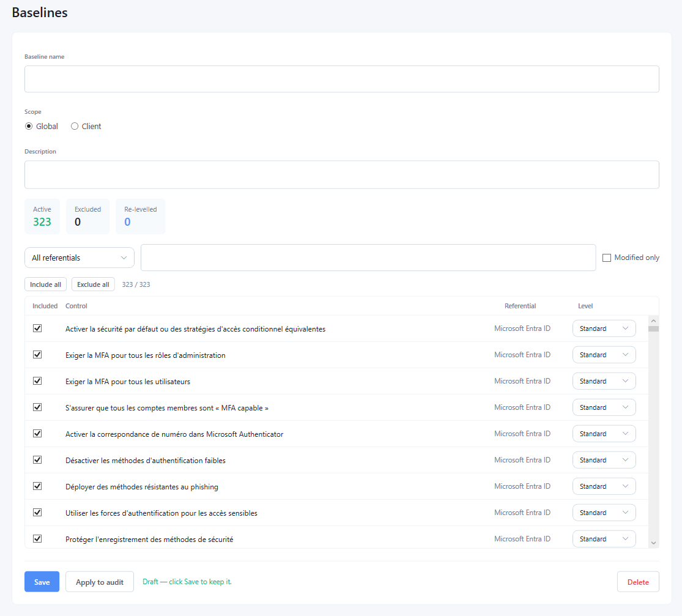The width and height of the screenshot is (682, 616).
Task: Open Level dropdown for 'Exiger la MFA pour tous les rôles'
Action: 604,355
